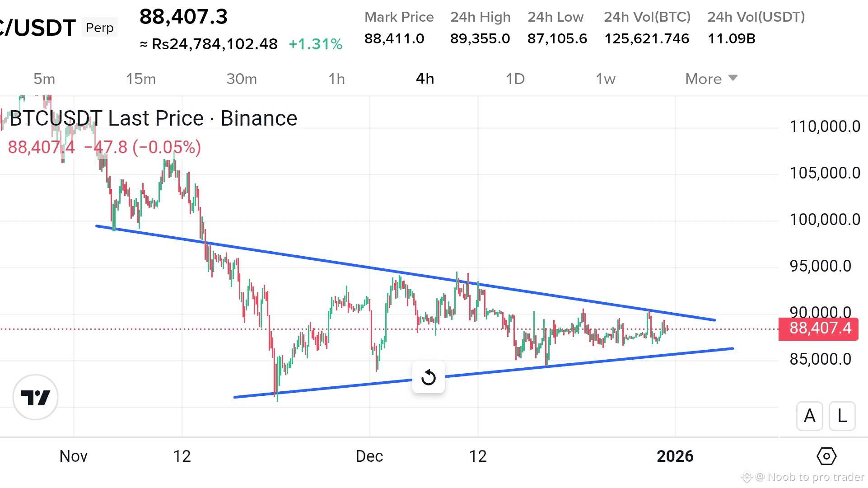Viewport: 868px width, 488px height.
Task: Click the 2026 date axis label
Action: click(x=675, y=456)
